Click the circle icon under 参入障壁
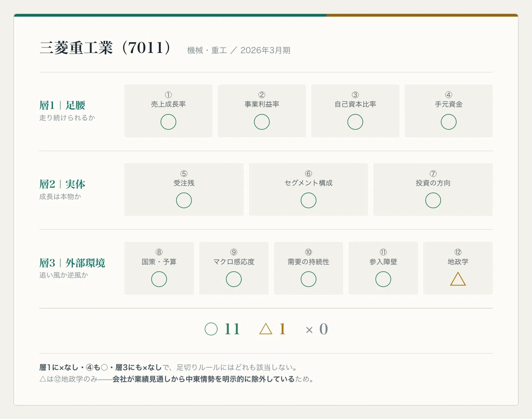Viewport: 532px width, 419px height. (383, 279)
